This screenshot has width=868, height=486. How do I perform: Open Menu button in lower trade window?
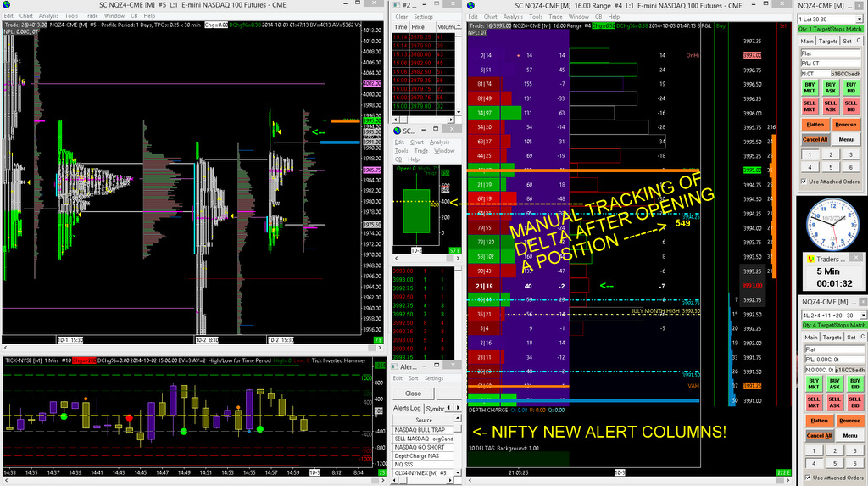(849, 436)
